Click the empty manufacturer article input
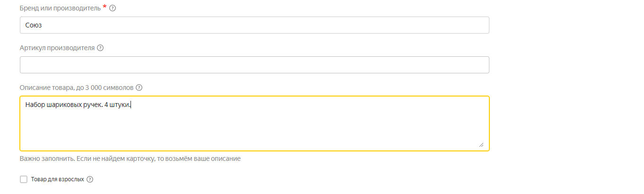The height and width of the screenshot is (194, 644). click(x=254, y=65)
